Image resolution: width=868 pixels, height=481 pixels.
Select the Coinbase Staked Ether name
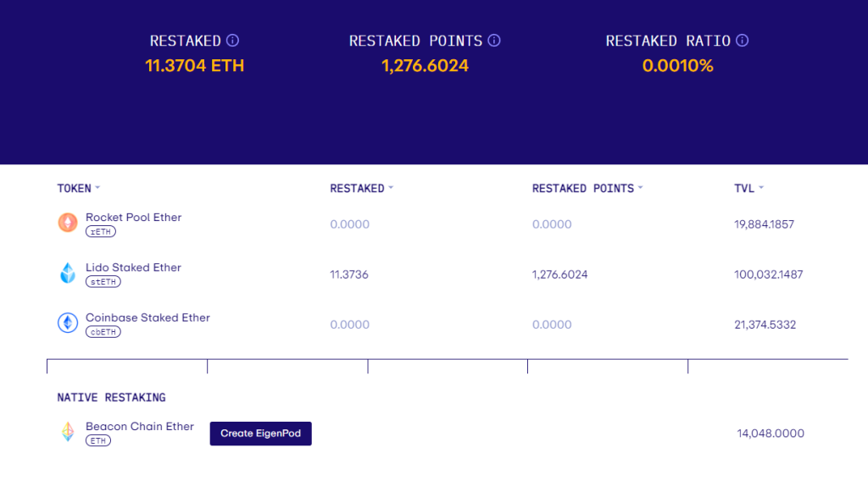tap(147, 318)
